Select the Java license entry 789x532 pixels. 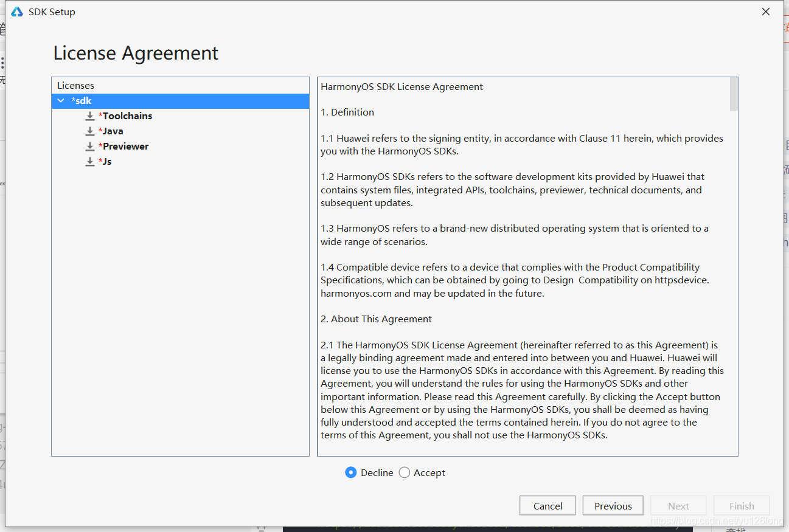111,131
